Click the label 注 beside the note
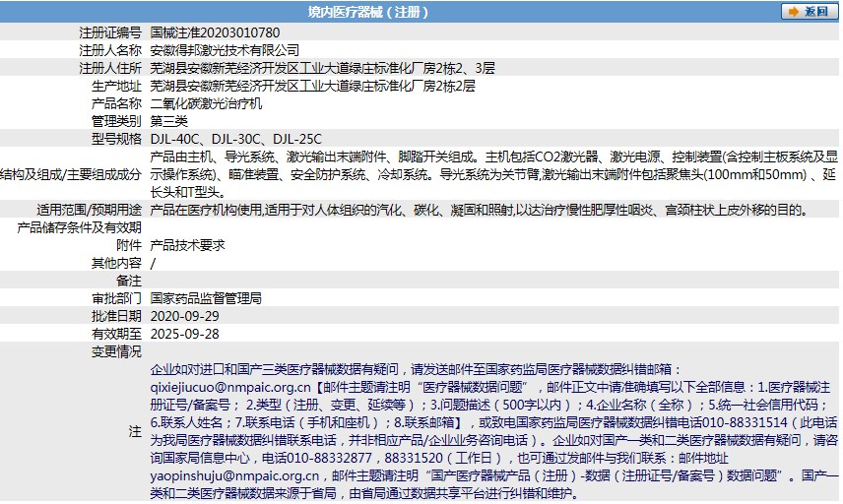The image size is (843, 504). 135,432
